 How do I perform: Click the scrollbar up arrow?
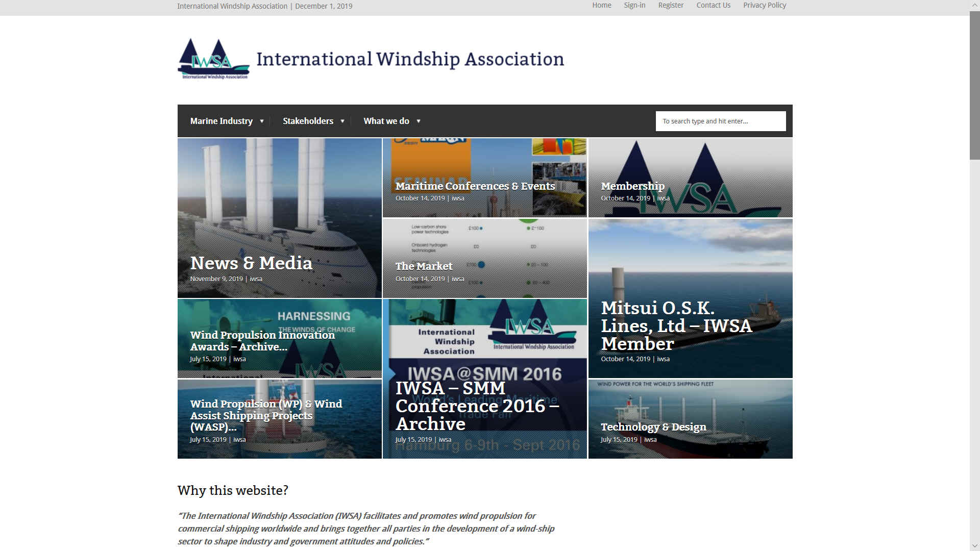(x=974, y=5)
